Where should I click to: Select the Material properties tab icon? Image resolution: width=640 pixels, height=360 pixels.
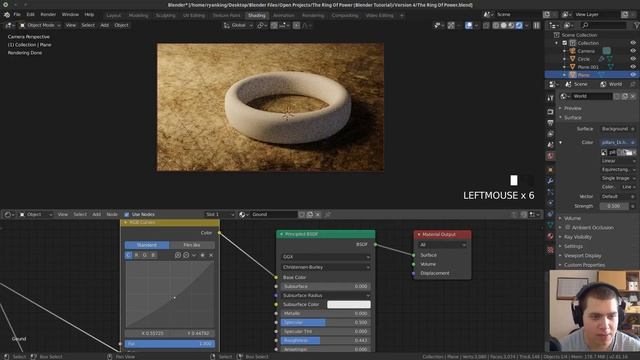550,236
